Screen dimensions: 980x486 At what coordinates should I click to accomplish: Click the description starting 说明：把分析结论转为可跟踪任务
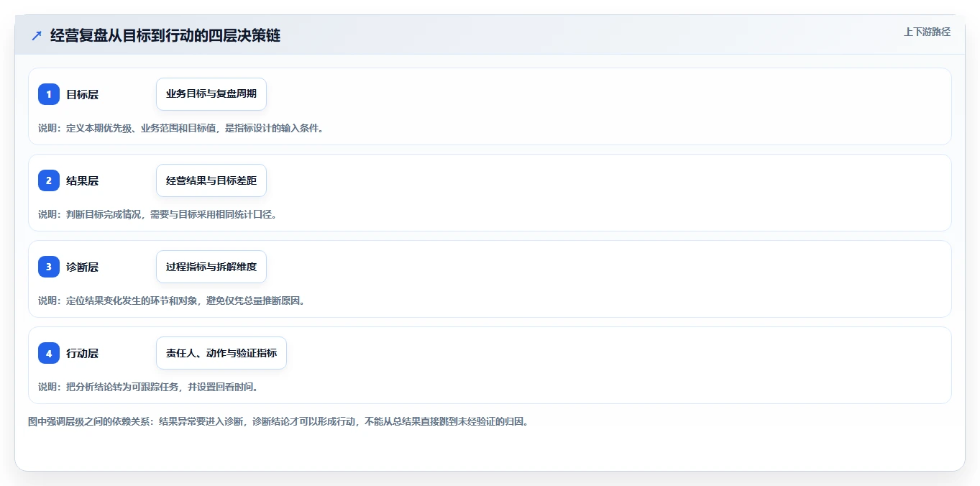coord(148,387)
